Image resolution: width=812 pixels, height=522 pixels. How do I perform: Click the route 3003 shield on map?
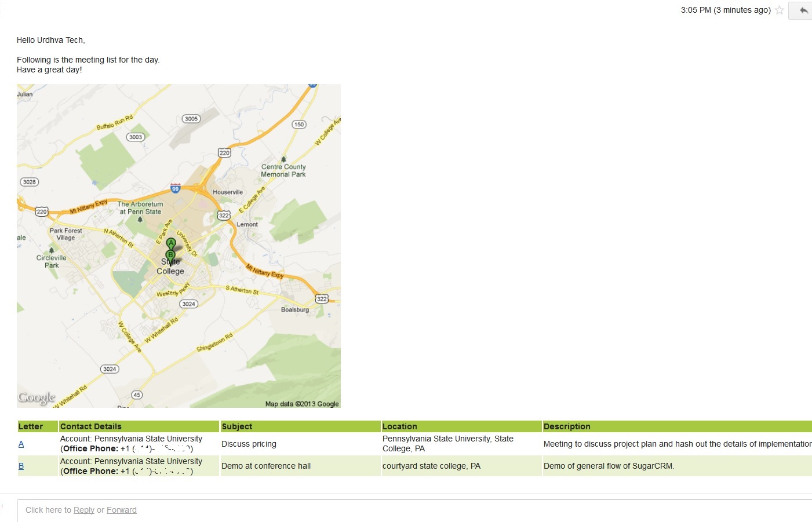click(136, 137)
